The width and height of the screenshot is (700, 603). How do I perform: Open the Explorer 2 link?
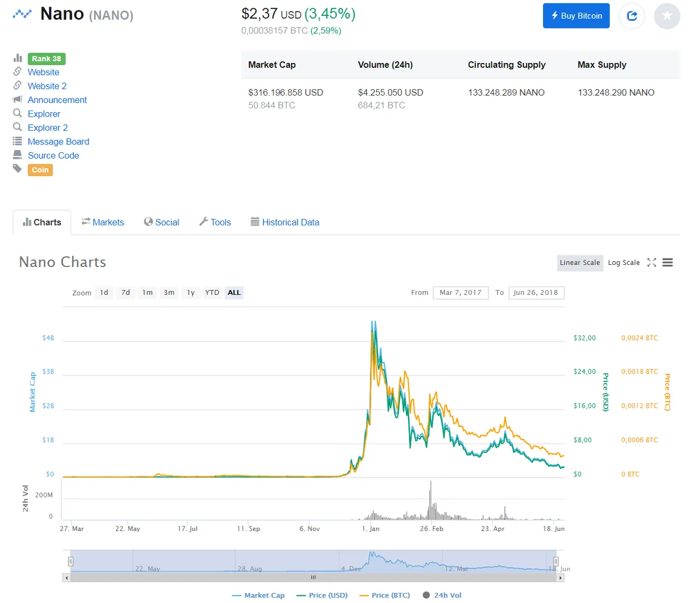point(48,127)
